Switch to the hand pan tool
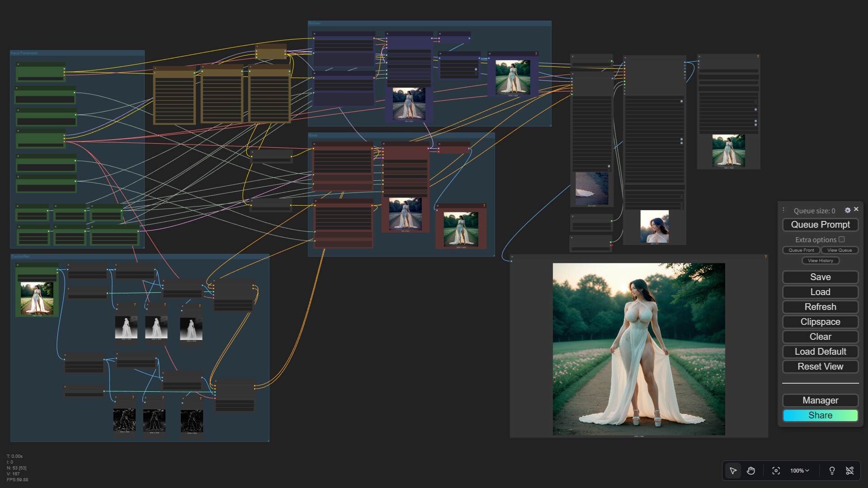Image resolution: width=868 pixels, height=488 pixels. [x=751, y=471]
